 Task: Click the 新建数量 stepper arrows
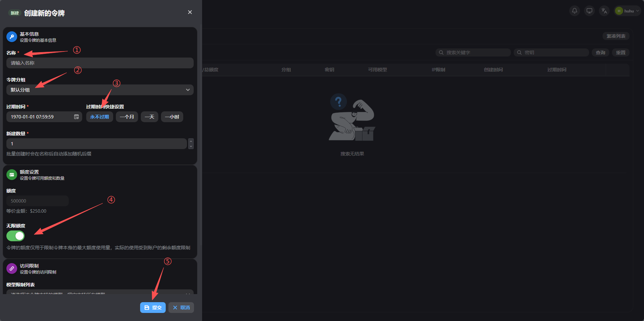point(191,144)
